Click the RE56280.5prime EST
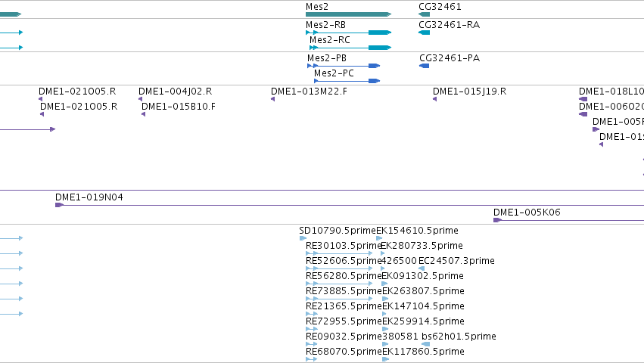The width and height of the screenshot is (644, 363). [339, 284]
